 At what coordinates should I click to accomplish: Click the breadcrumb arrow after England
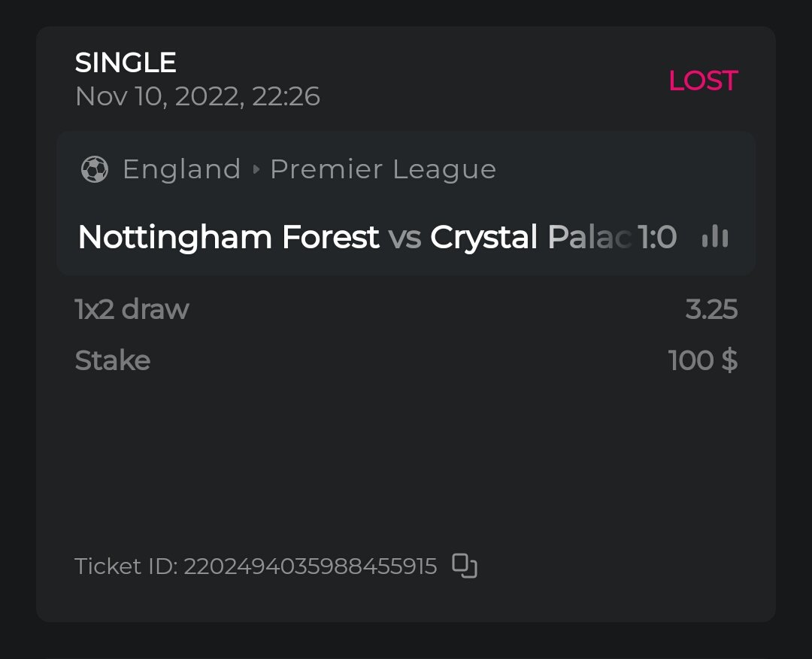coord(256,169)
